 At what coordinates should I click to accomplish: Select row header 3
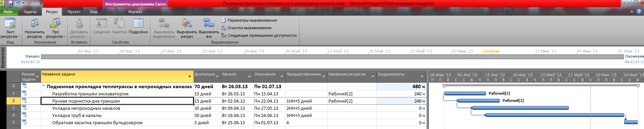click(x=14, y=108)
